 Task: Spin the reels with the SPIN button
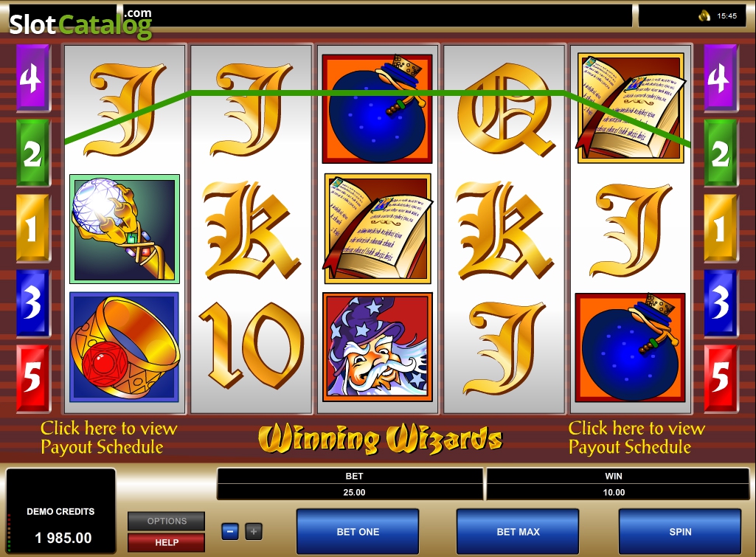[x=680, y=531]
